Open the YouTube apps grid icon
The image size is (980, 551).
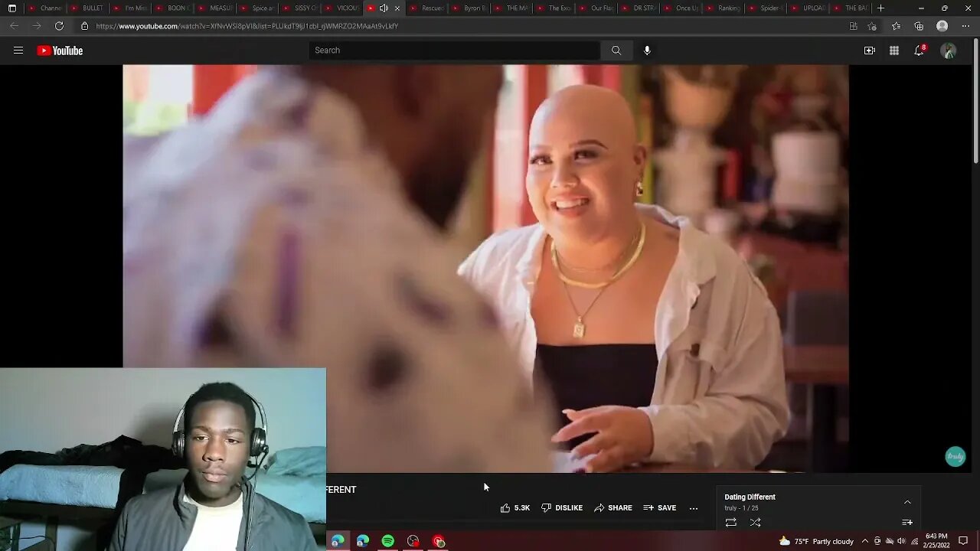[894, 51]
